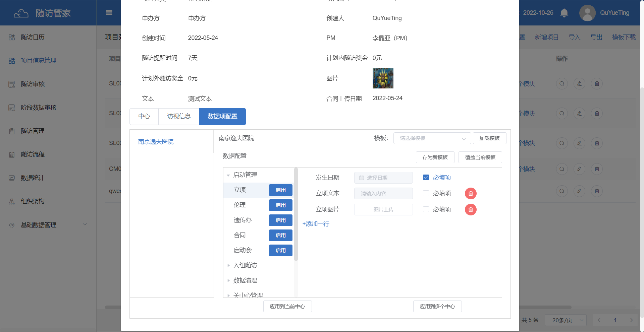Delete the 立项图片 row with red trash icon
Image resolution: width=644 pixels, height=332 pixels.
click(x=470, y=209)
